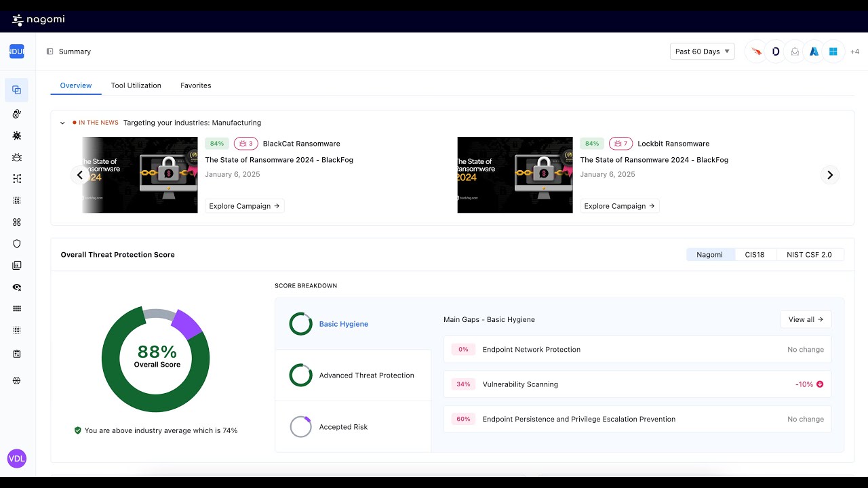868x488 pixels.
Task: Go to the previous news card
Action: coord(80,175)
